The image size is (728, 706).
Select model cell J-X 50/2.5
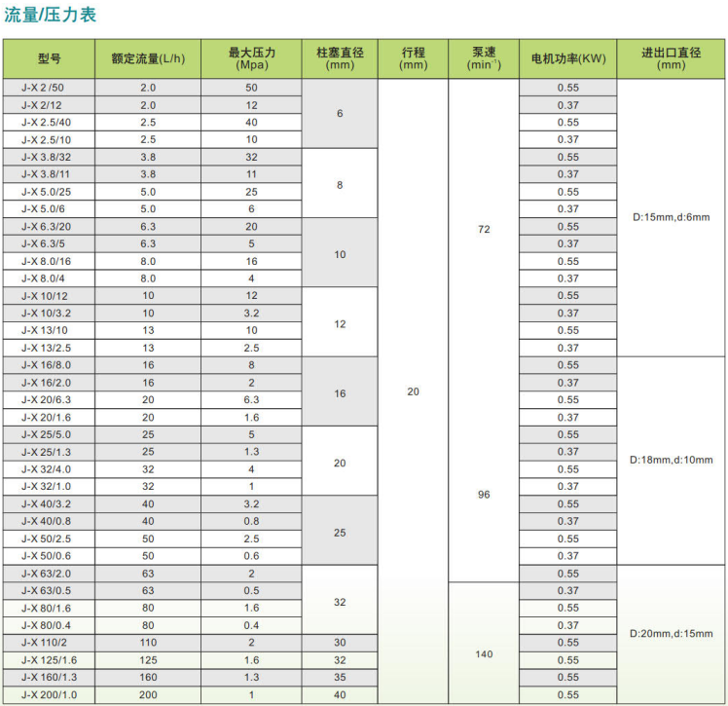(50, 539)
